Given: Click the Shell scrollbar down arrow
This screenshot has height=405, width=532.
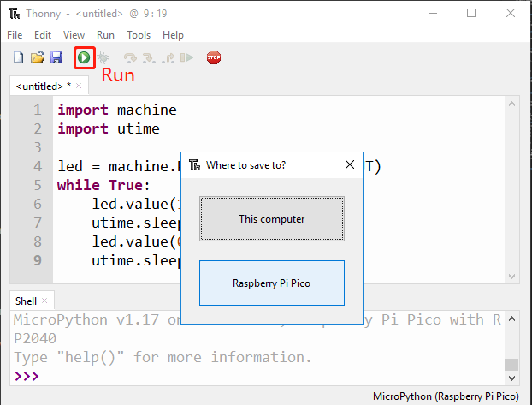Looking at the screenshot, I should (x=512, y=378).
